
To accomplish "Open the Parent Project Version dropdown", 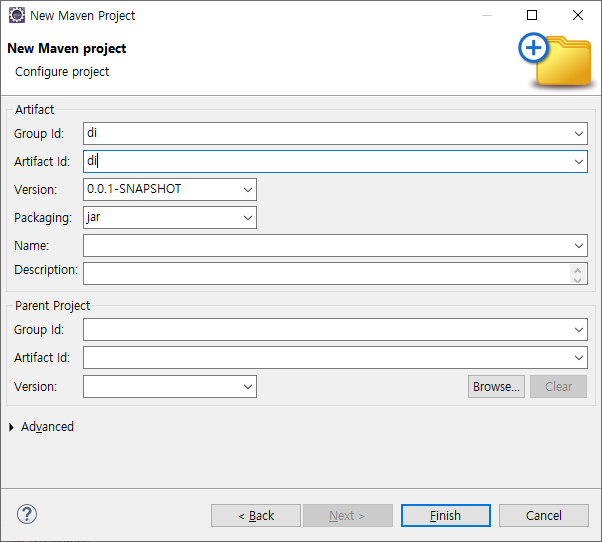I will pyautogui.click(x=248, y=387).
